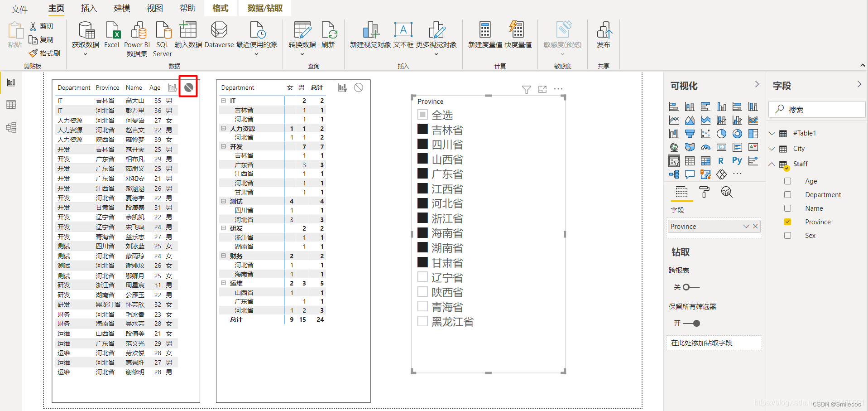Expand the City table in fields
The height and width of the screenshot is (411, 868).
pos(772,149)
